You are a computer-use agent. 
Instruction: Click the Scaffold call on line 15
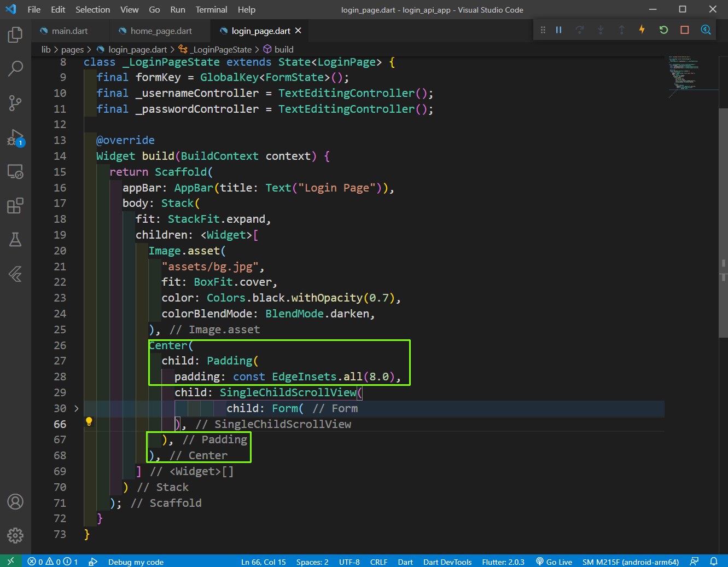(x=180, y=172)
